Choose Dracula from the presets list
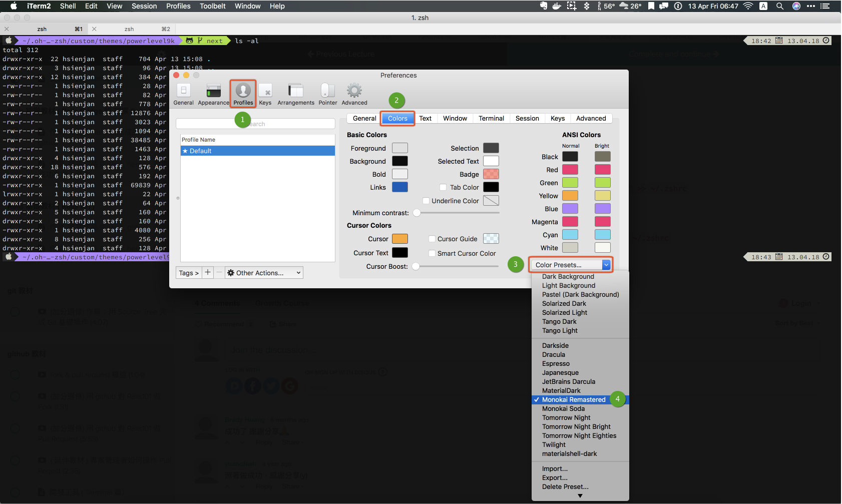842x504 pixels. [553, 354]
